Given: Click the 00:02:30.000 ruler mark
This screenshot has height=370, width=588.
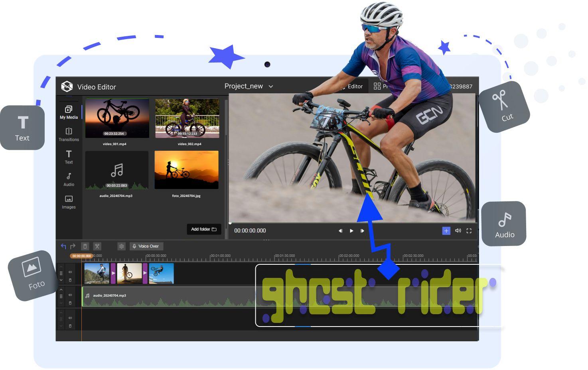Looking at the screenshot, I should [x=413, y=256].
